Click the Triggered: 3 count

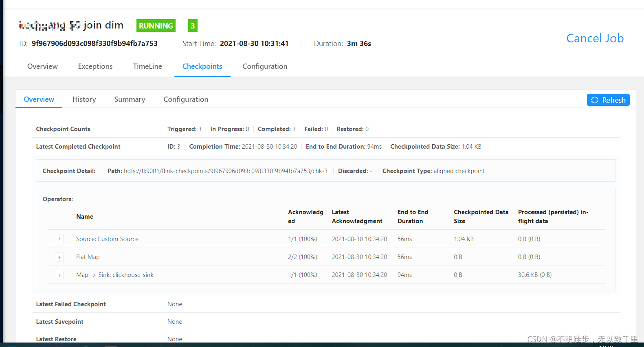(x=185, y=129)
